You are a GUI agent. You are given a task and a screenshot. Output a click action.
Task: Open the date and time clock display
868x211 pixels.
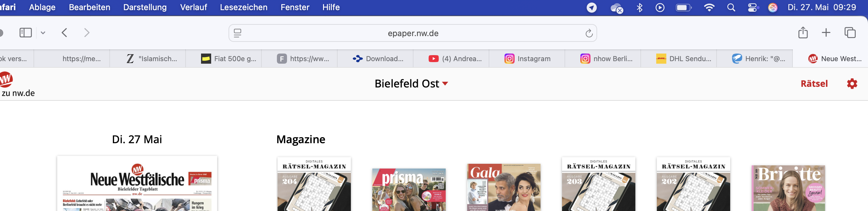822,7
